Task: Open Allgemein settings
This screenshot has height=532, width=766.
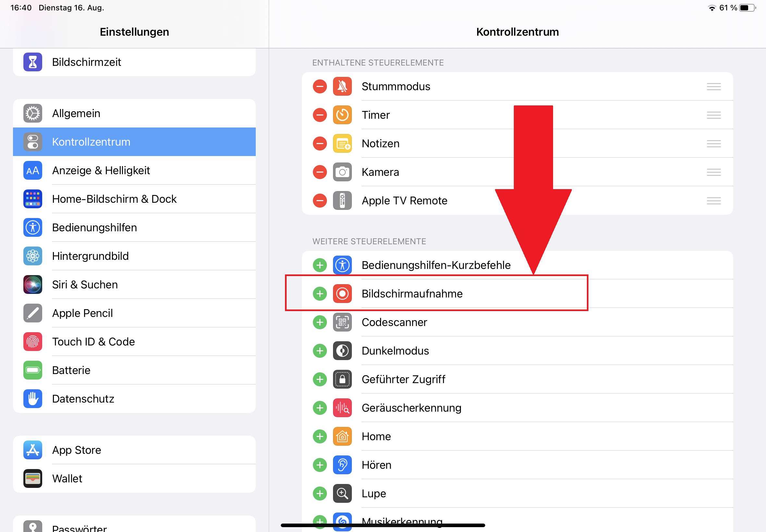Action: [x=134, y=113]
